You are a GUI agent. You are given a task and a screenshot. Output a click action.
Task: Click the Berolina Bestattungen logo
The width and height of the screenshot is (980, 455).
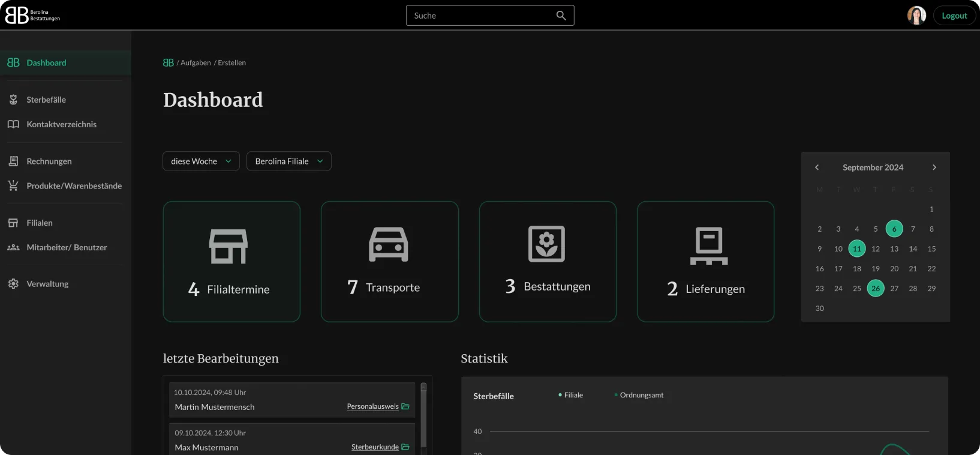pos(32,15)
